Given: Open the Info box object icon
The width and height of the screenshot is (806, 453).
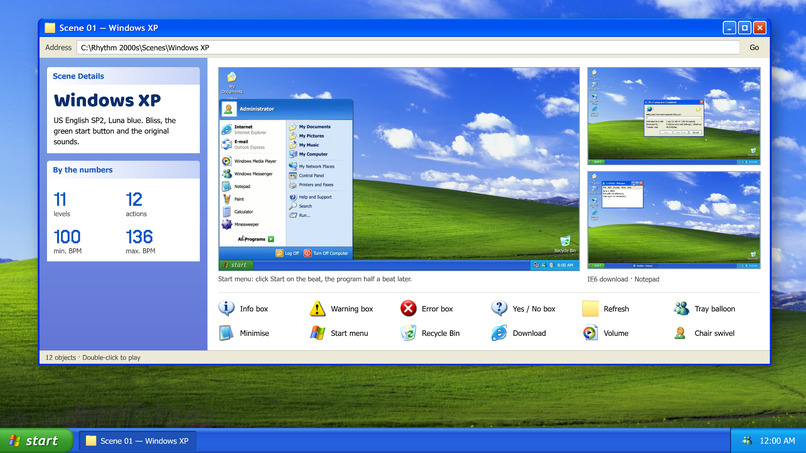Looking at the screenshot, I should [x=226, y=309].
